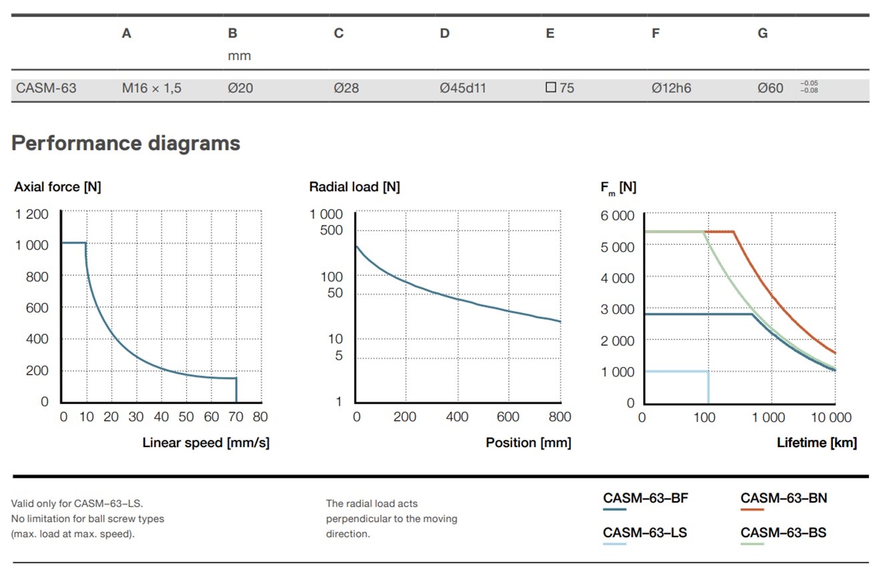Click the Lifetime [km] axis label
Screen dimensions: 883x588
(x=816, y=443)
